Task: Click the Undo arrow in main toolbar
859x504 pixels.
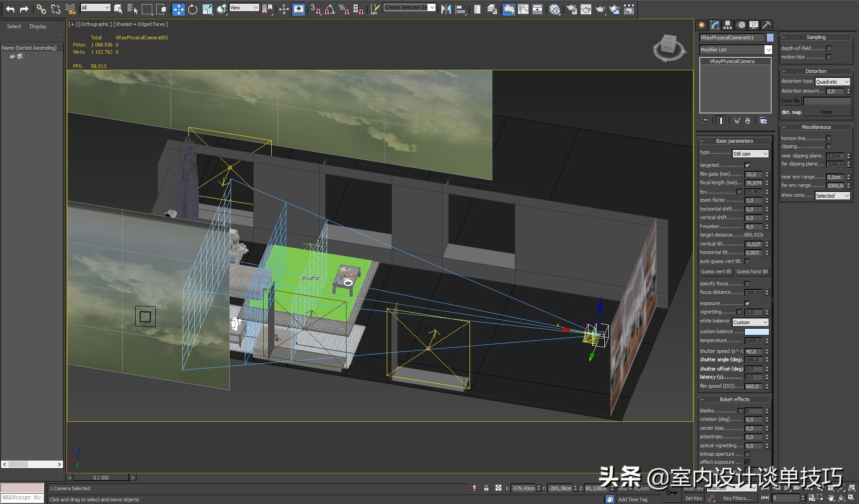Action: 10,9
